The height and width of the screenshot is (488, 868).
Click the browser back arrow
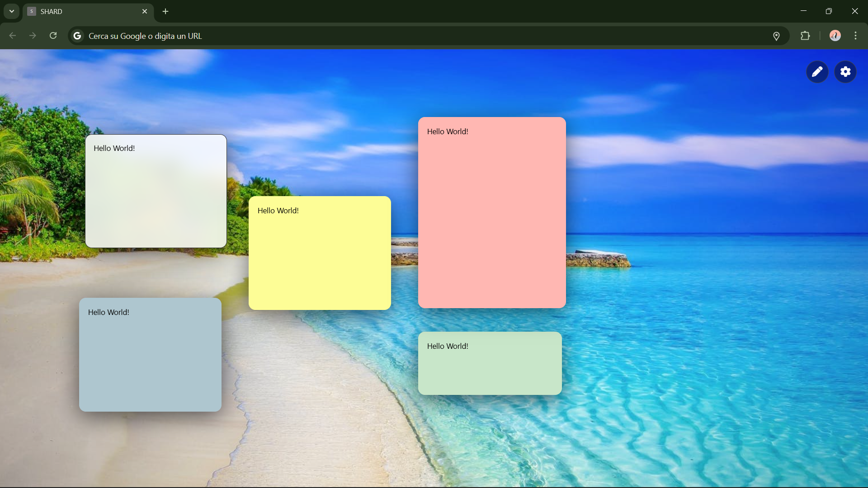tap(13, 36)
